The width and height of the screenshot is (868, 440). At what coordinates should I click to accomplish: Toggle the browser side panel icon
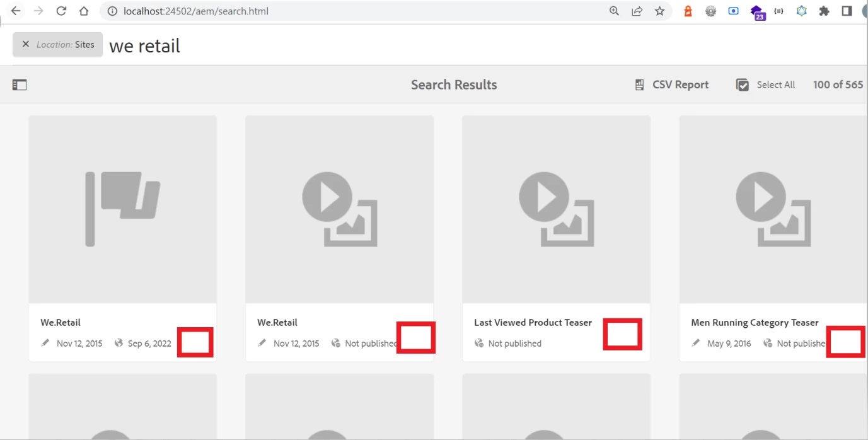pyautogui.click(x=847, y=11)
